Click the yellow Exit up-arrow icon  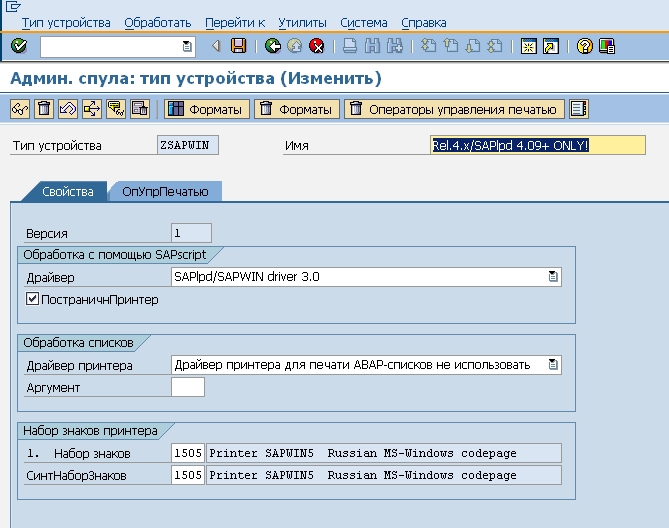pos(295,46)
